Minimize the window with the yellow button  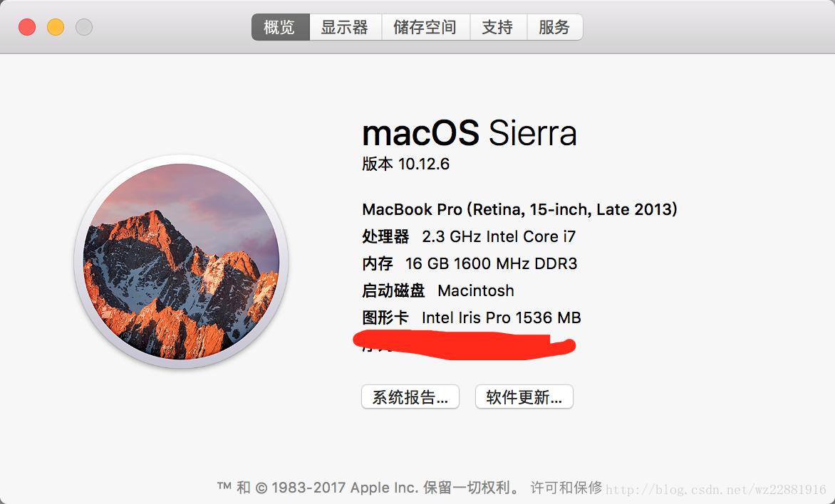tap(56, 27)
